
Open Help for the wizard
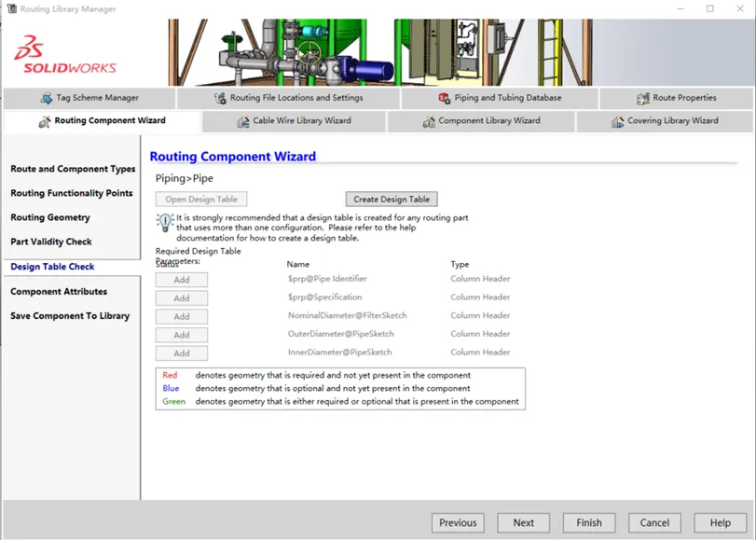721,522
